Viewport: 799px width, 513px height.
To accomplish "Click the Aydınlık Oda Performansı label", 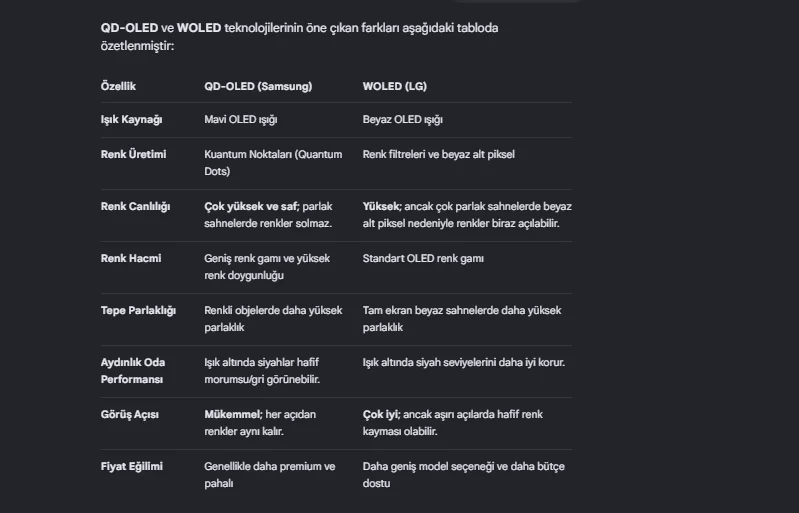I will pyautogui.click(x=133, y=371).
